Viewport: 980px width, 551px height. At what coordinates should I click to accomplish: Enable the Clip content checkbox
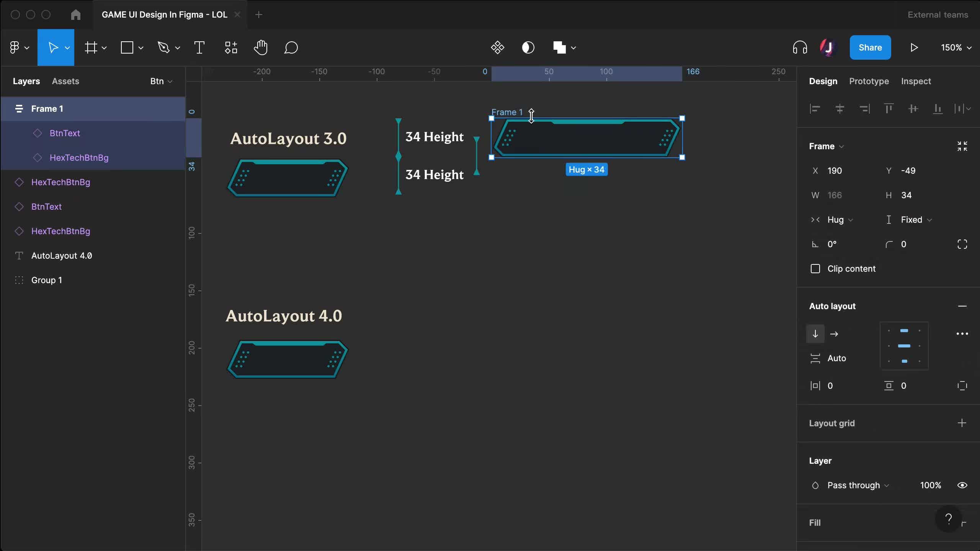tap(815, 269)
